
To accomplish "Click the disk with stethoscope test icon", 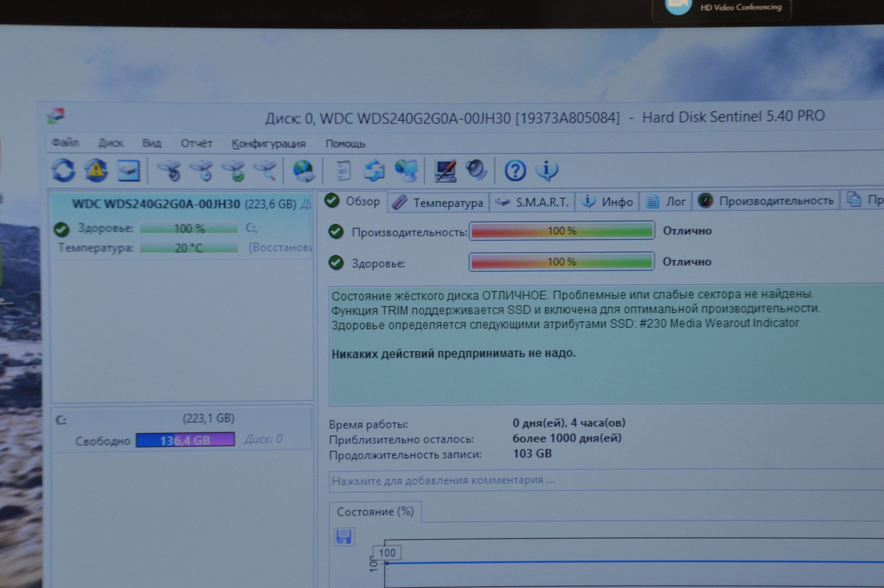I will (170, 171).
